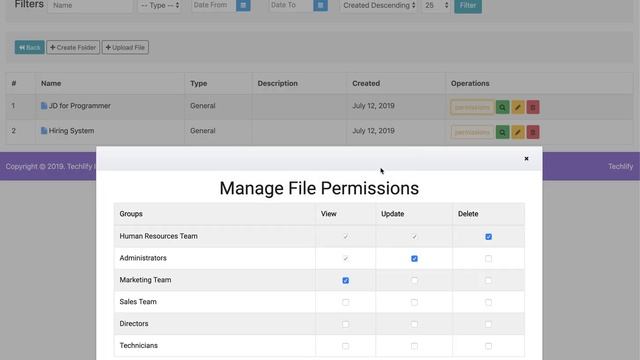Click the Directors group label

tap(134, 324)
